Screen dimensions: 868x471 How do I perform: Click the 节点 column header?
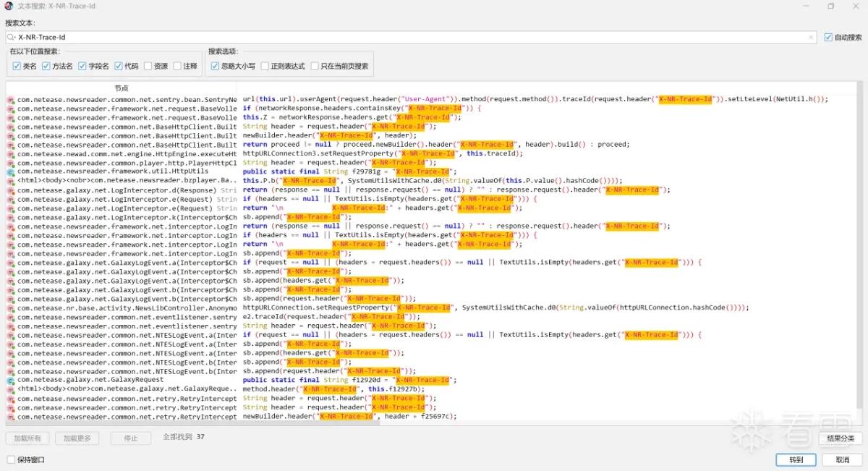[x=122, y=88]
